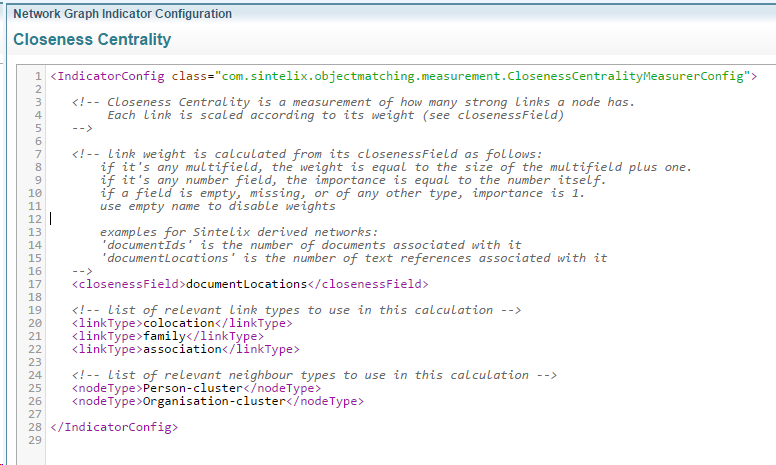Click empty line 29 in the editor
The height and width of the screenshot is (465, 776).
pyautogui.click(x=300, y=440)
